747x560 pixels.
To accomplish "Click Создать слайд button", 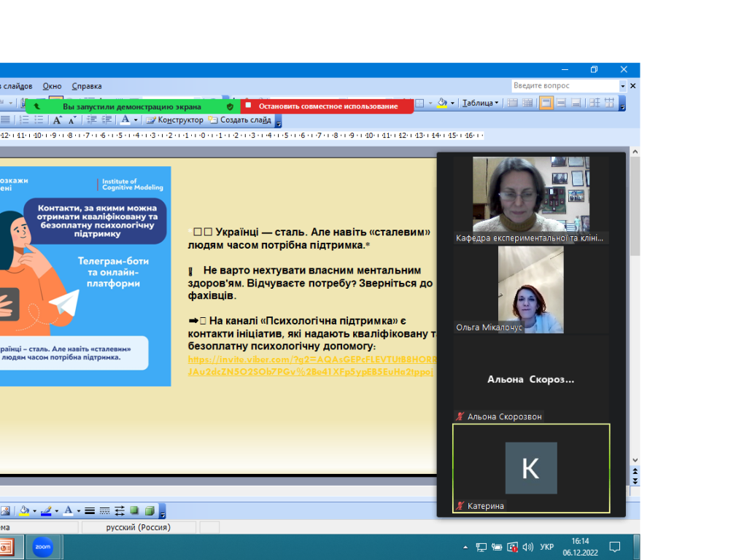I will tap(240, 120).
